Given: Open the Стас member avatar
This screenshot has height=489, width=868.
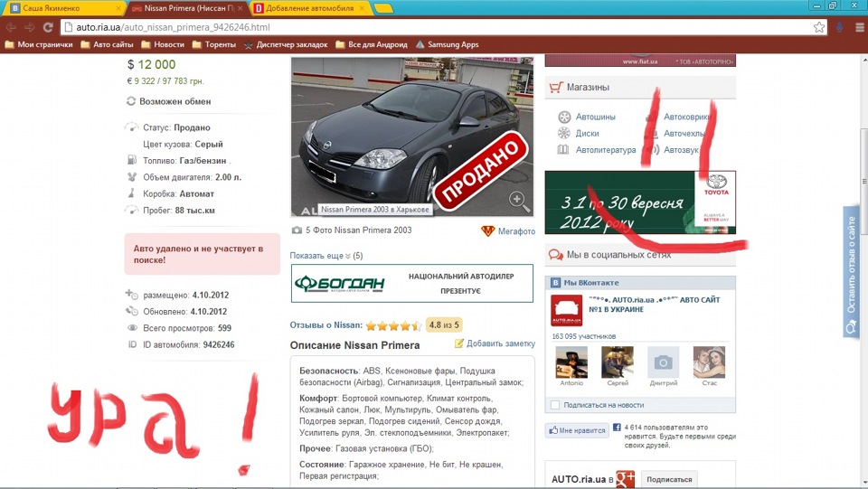Looking at the screenshot, I should point(709,362).
